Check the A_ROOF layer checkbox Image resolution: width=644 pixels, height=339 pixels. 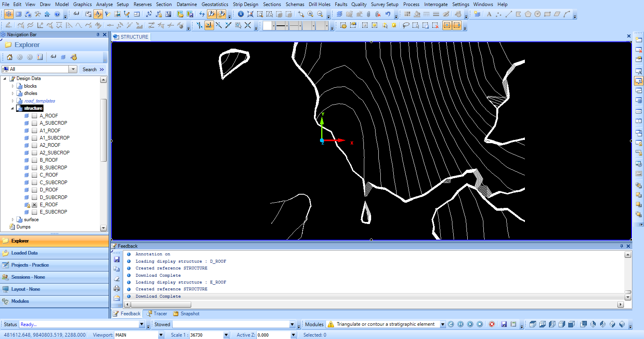click(x=35, y=116)
